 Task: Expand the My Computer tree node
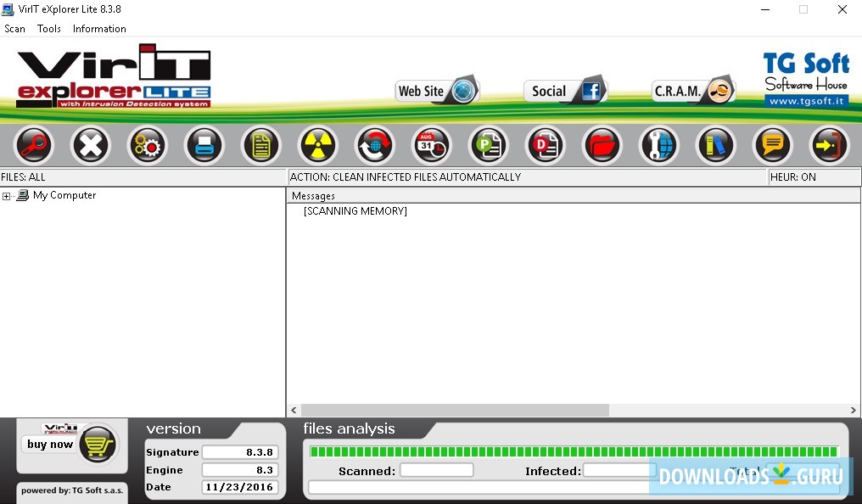click(6, 196)
